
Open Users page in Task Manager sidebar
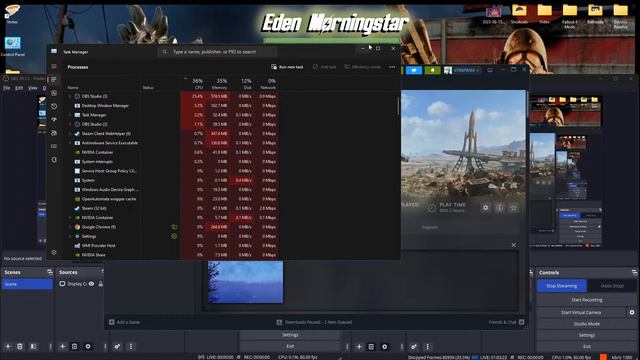tap(54, 133)
